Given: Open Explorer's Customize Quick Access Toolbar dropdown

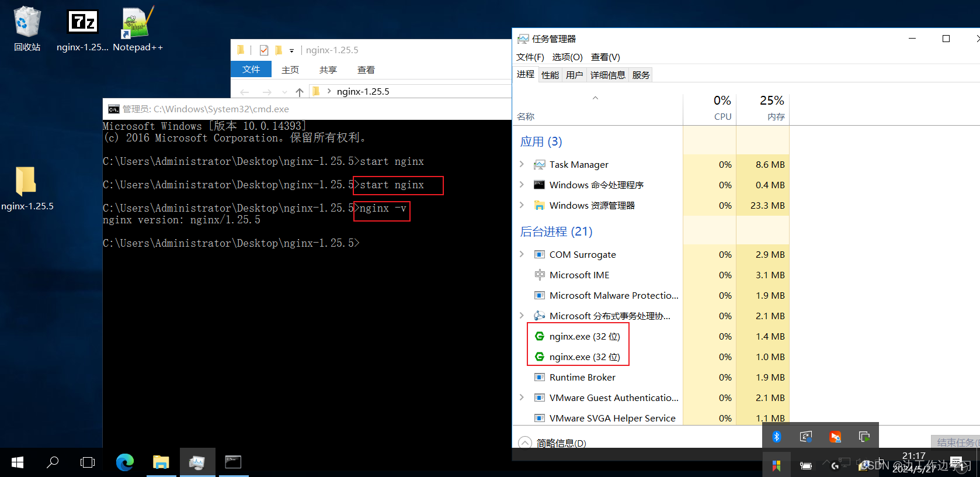Looking at the screenshot, I should click(x=292, y=51).
